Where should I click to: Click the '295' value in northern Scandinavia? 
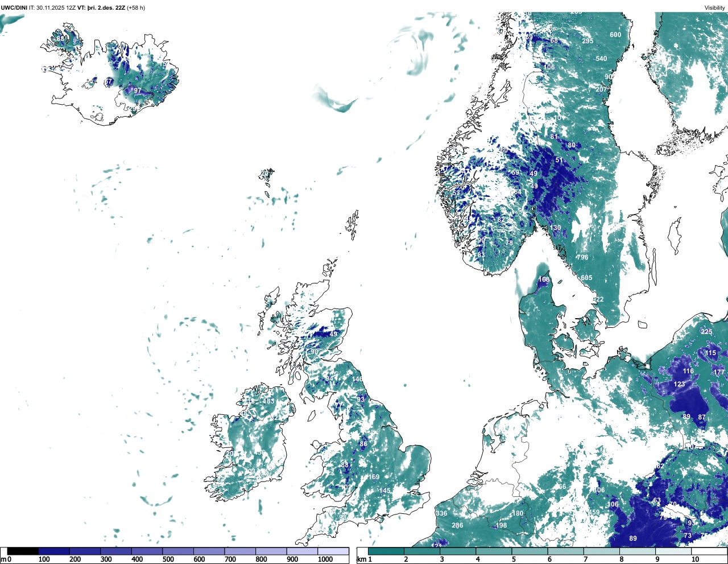tap(588, 41)
